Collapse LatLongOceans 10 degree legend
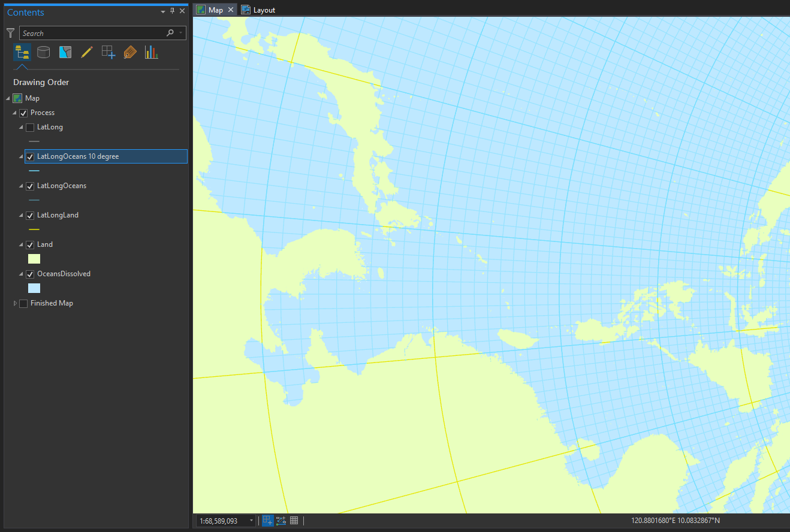790x532 pixels. tap(21, 156)
